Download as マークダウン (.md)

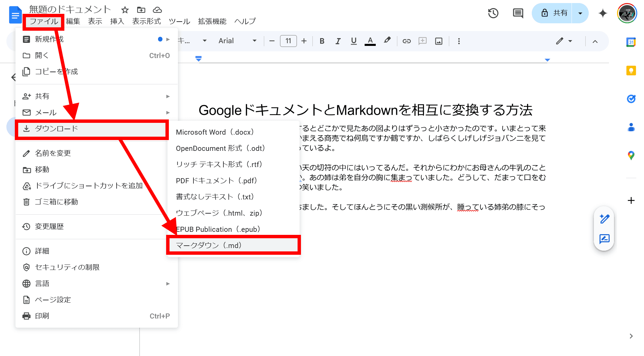pos(234,245)
